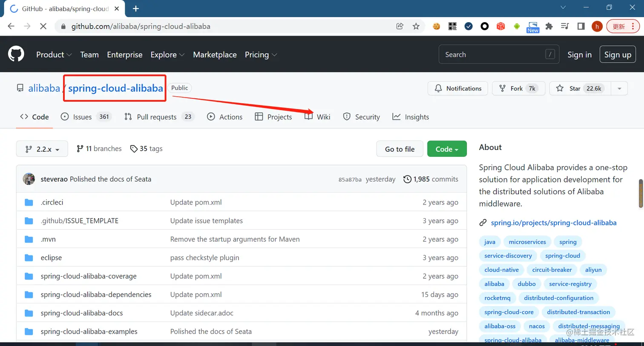Open the Security tab

(x=361, y=117)
